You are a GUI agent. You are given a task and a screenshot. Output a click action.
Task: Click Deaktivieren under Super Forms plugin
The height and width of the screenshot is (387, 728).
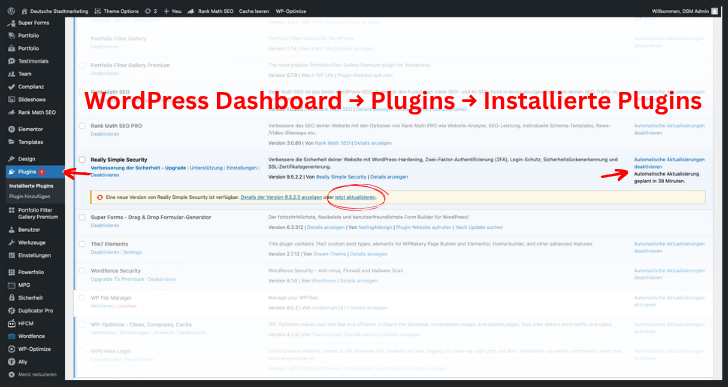tap(104, 226)
